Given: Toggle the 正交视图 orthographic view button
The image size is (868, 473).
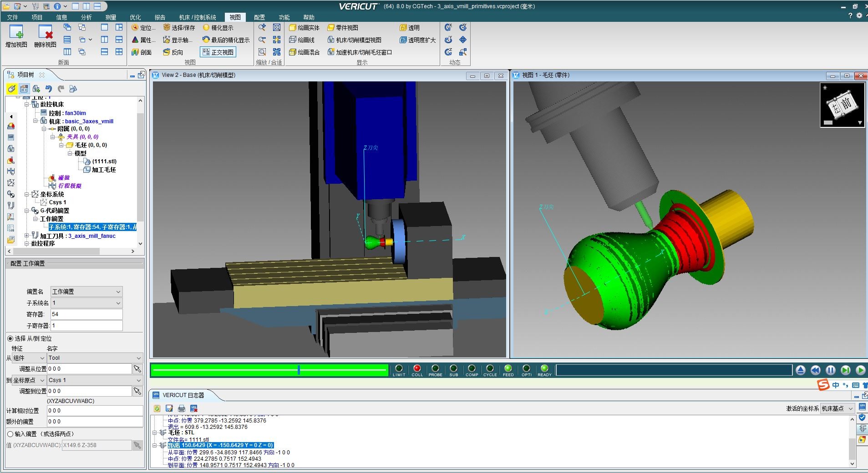Looking at the screenshot, I should (x=218, y=52).
